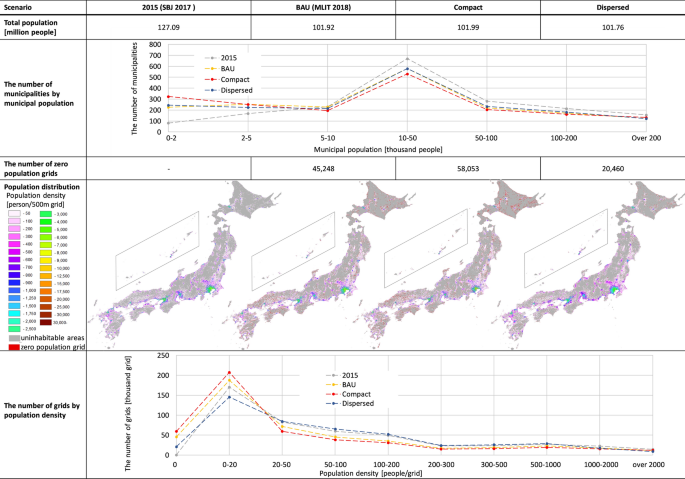
Task: Click the 'Dispersed' legend entry in grids chart
Action: 350,403
